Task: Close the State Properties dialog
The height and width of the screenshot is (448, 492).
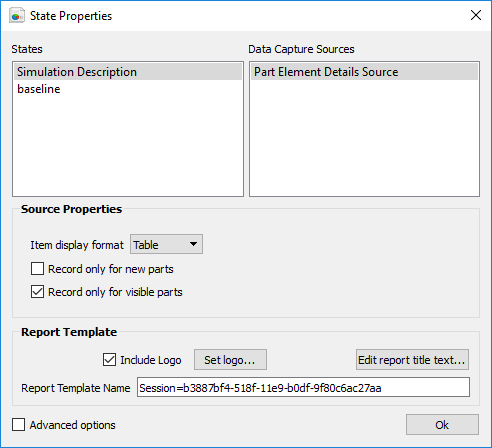Action: [476, 15]
